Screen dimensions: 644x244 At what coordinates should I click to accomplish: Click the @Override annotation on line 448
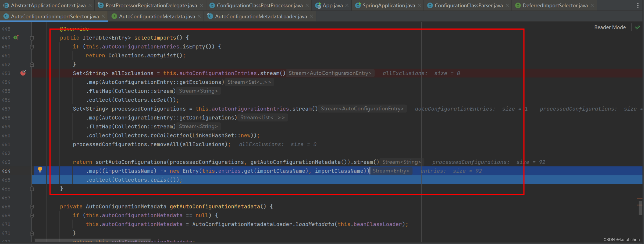coord(74,29)
